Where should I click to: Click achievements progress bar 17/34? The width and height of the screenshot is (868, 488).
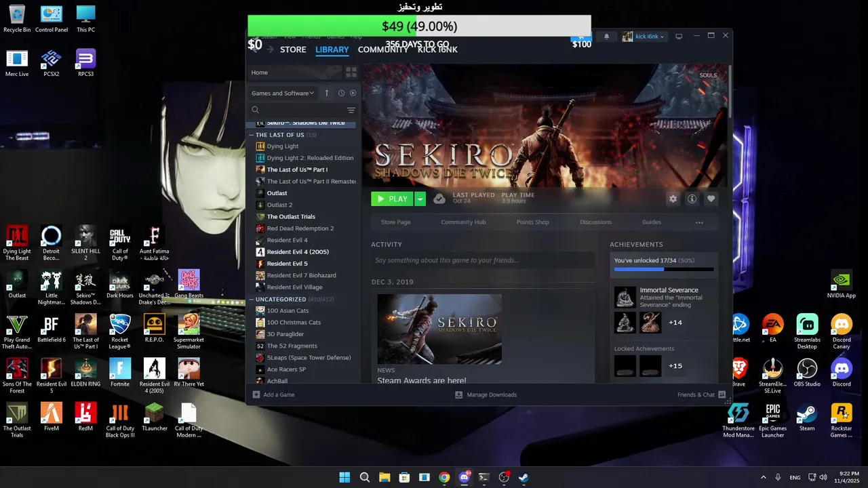[x=664, y=269]
